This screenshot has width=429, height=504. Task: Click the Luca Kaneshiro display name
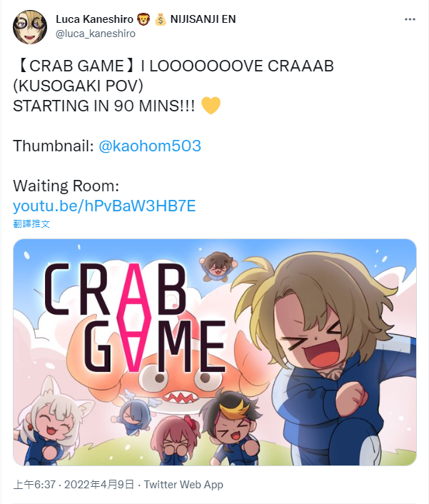[x=94, y=19]
